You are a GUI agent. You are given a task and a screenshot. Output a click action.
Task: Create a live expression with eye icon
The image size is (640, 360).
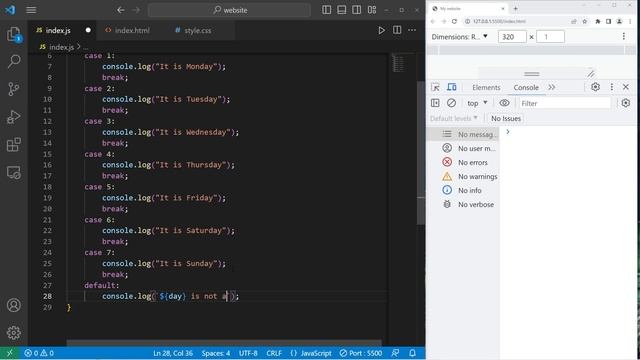click(x=504, y=103)
